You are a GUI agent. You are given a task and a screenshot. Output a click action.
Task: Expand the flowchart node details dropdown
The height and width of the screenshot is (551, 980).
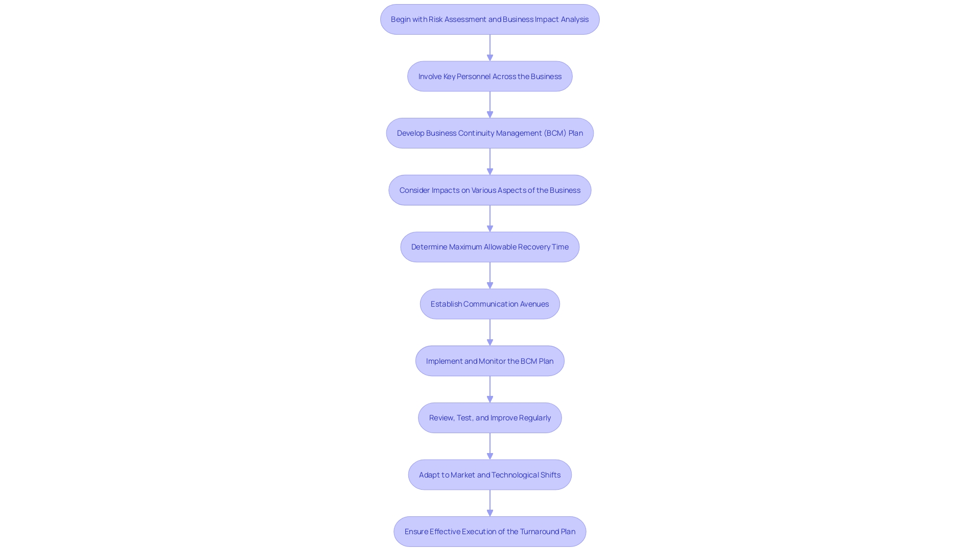490,19
